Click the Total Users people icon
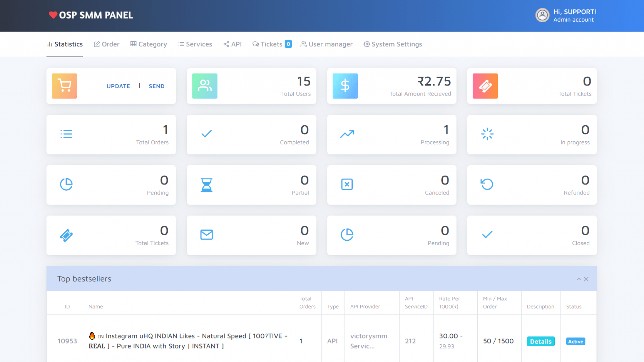 click(x=205, y=86)
